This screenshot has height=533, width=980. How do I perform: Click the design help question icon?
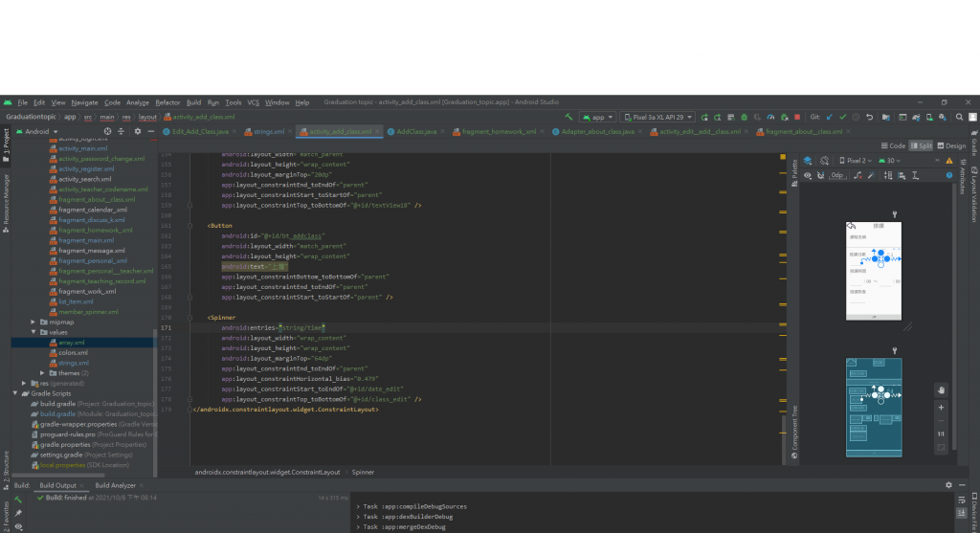click(x=948, y=175)
